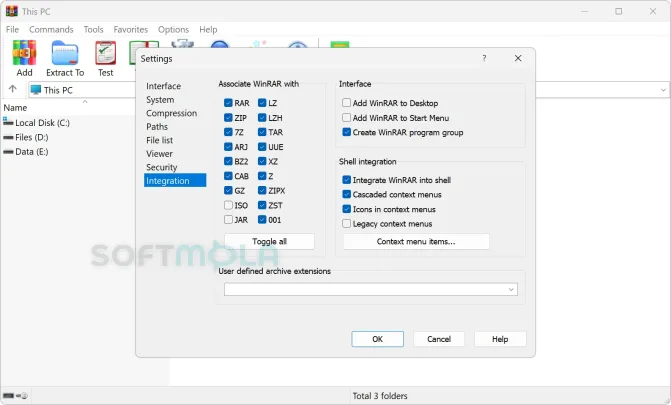
Task: Disable Icons in context menus
Action: 346,209
